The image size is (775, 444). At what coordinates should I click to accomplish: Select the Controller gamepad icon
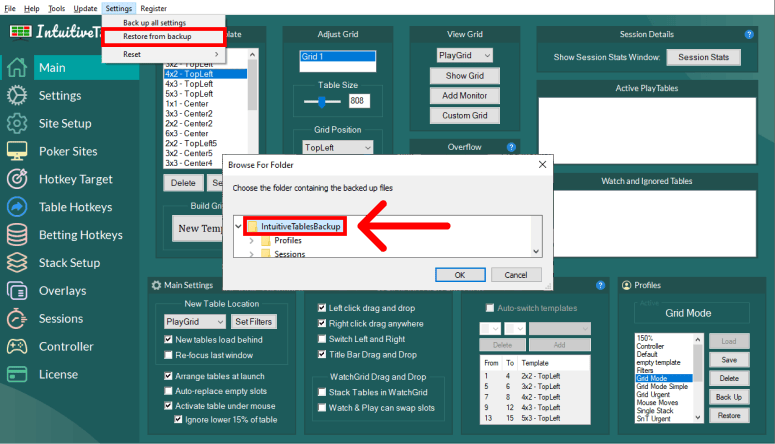point(17,346)
